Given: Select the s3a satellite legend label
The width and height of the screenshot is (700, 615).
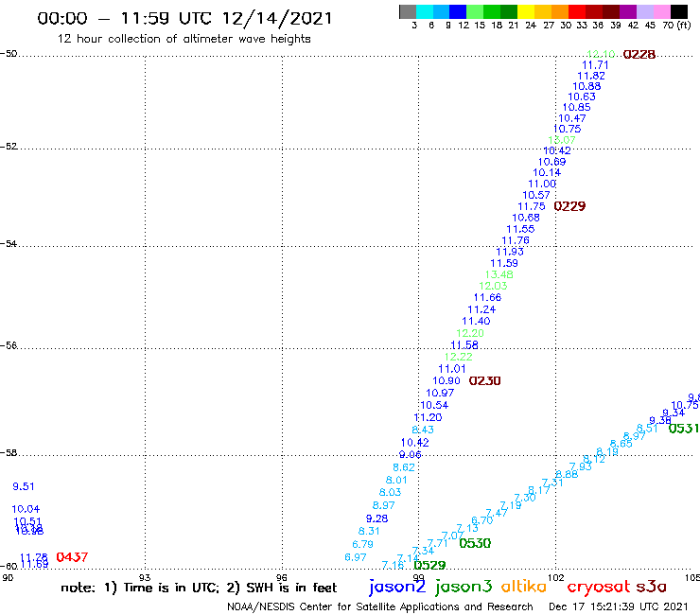Looking at the screenshot, I should point(651,587).
